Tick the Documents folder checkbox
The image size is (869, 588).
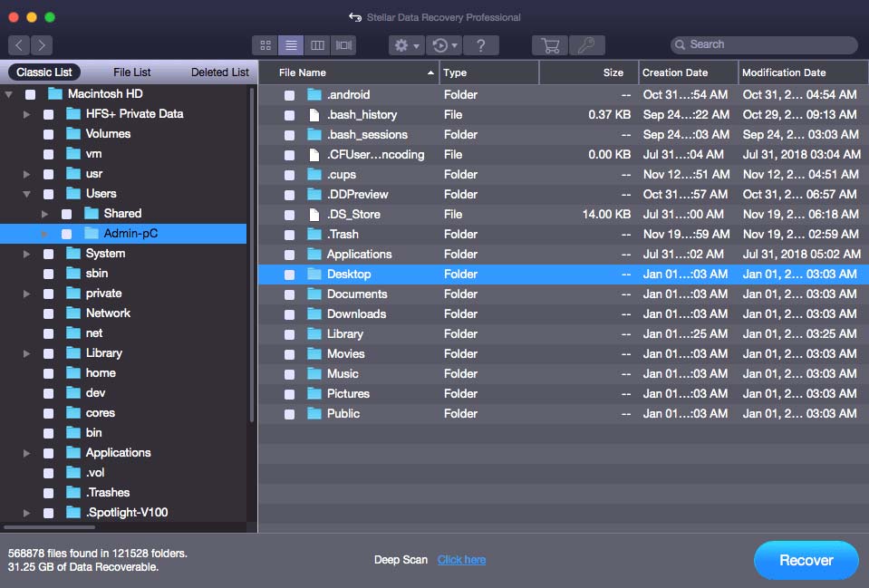pyautogui.click(x=289, y=294)
